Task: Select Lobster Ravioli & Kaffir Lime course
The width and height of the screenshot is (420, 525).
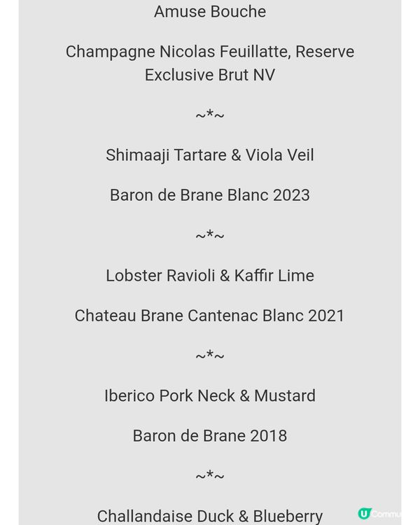Action: coord(210,275)
